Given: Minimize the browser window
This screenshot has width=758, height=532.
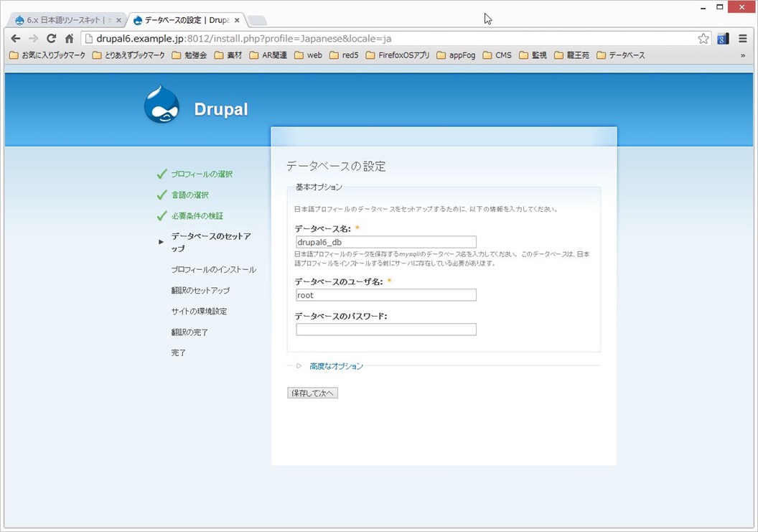Looking at the screenshot, I should point(703,7).
